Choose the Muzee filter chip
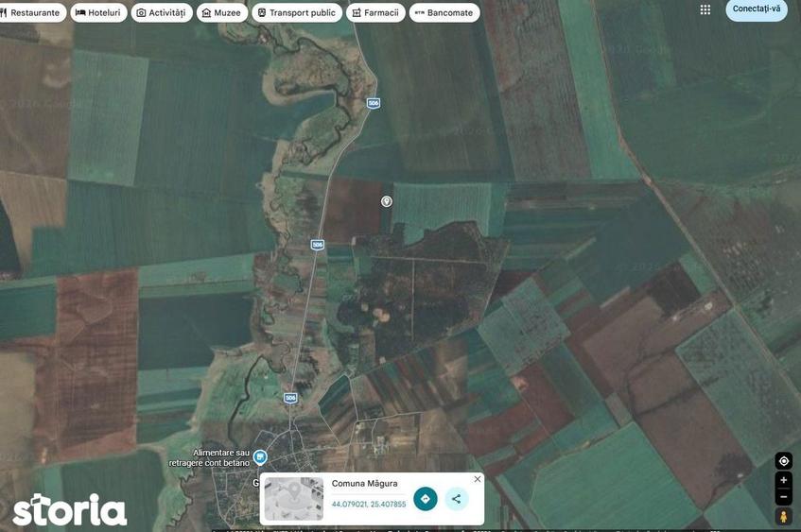Image resolution: width=801 pixels, height=532 pixels. coord(221,13)
